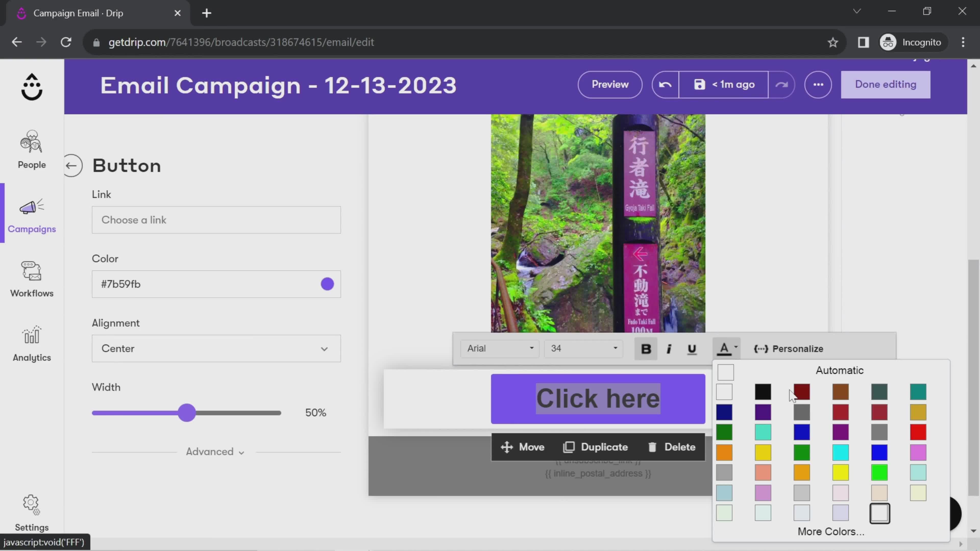Click the Preview button
This screenshot has width=980, height=551.
(x=610, y=84)
